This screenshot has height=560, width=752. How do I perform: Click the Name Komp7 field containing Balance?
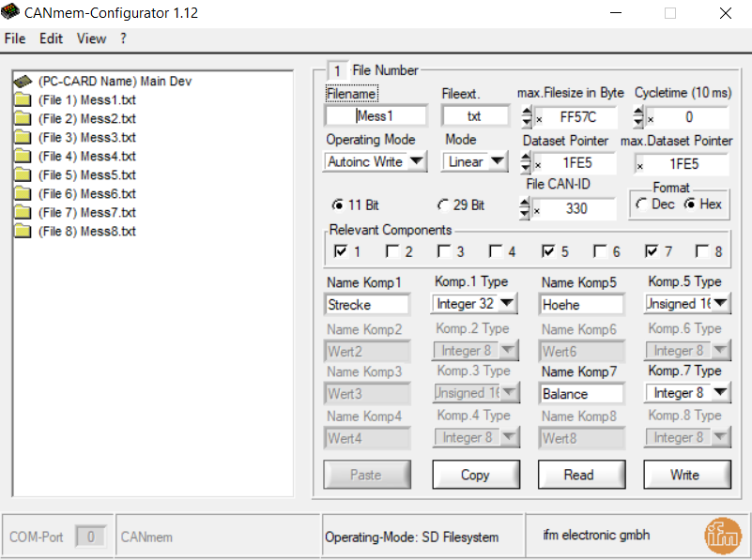coord(581,394)
